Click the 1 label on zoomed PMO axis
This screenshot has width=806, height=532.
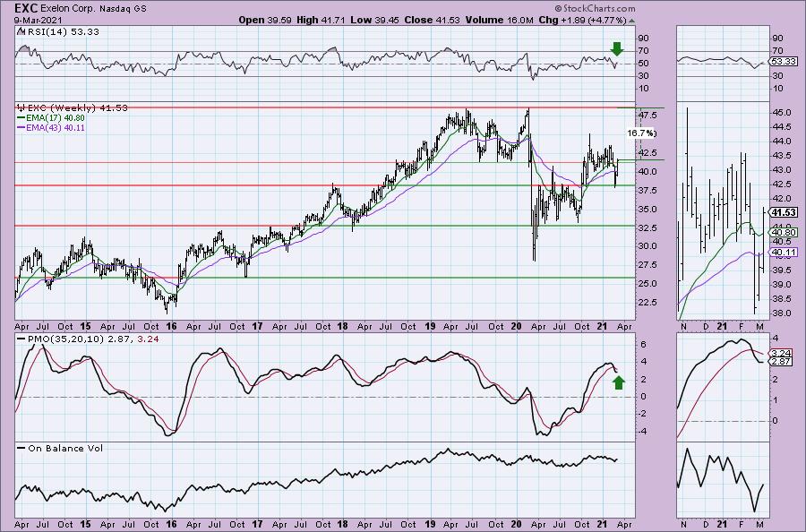coord(776,400)
